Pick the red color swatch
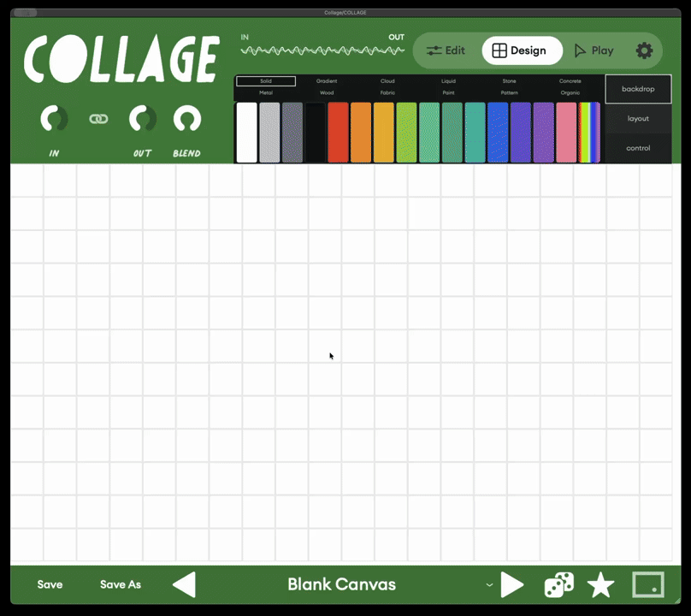The image size is (691, 616). point(338,133)
